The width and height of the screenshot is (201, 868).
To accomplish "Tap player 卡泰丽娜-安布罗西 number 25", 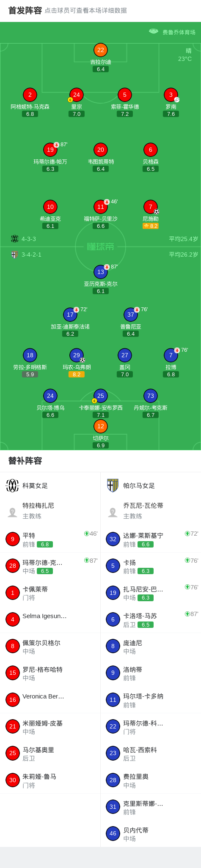I will click(101, 396).
